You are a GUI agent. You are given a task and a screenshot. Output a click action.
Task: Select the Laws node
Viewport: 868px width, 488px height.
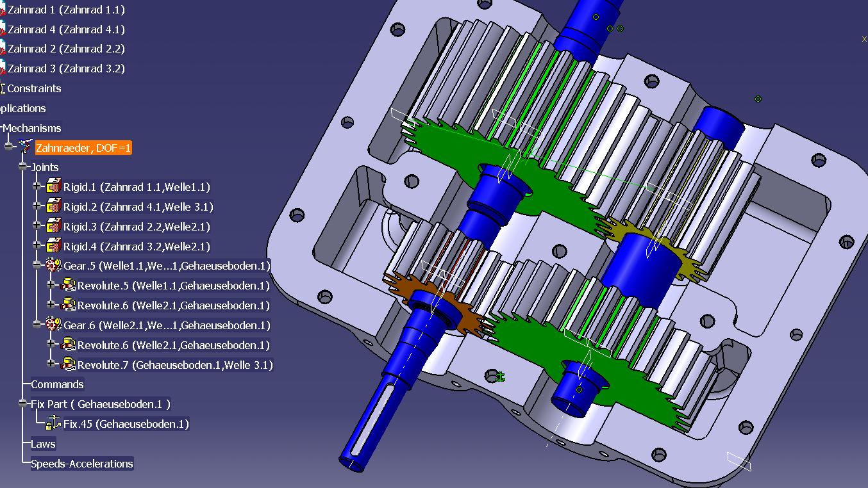click(x=43, y=444)
